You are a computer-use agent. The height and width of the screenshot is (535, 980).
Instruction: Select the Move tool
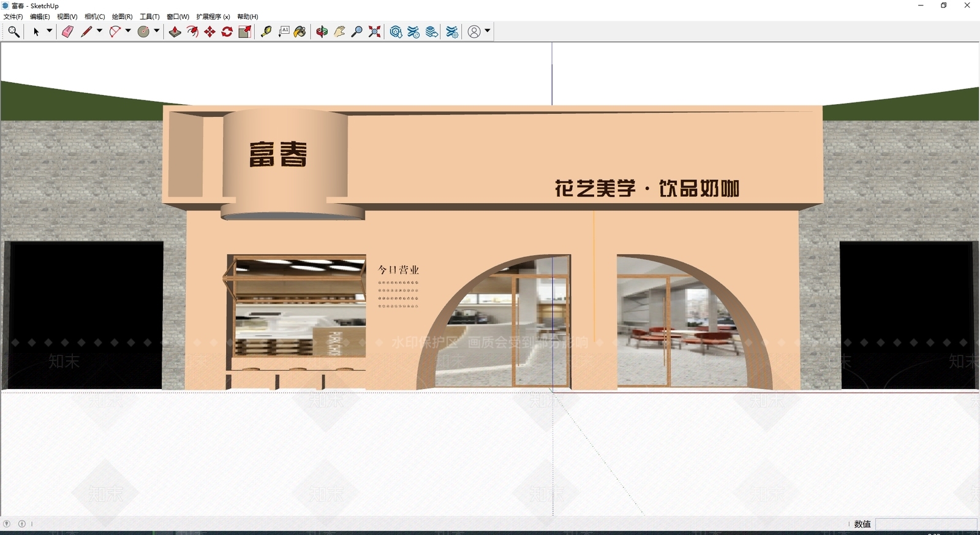(x=209, y=32)
